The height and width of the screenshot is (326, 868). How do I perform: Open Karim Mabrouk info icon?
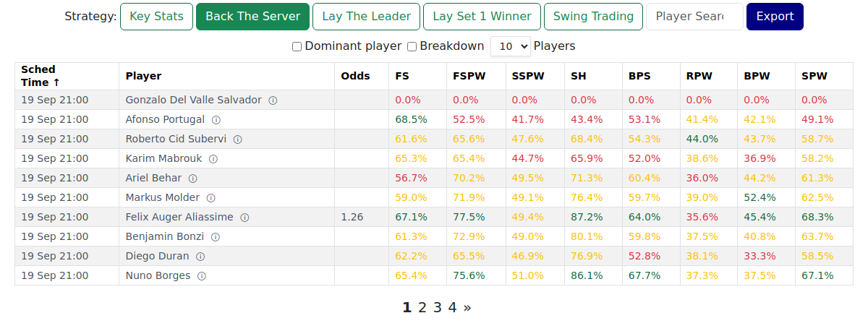coord(213,159)
